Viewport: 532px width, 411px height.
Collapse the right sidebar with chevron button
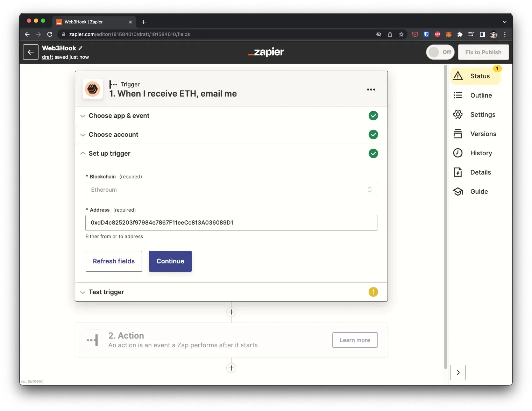click(458, 373)
